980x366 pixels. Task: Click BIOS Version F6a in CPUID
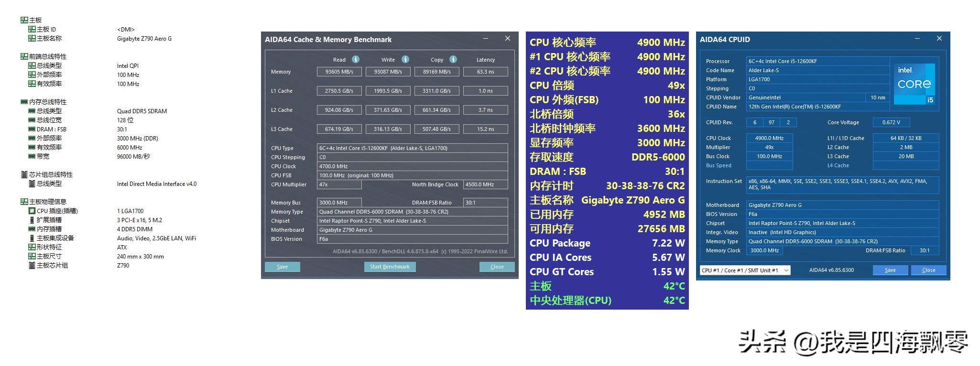(x=842, y=214)
